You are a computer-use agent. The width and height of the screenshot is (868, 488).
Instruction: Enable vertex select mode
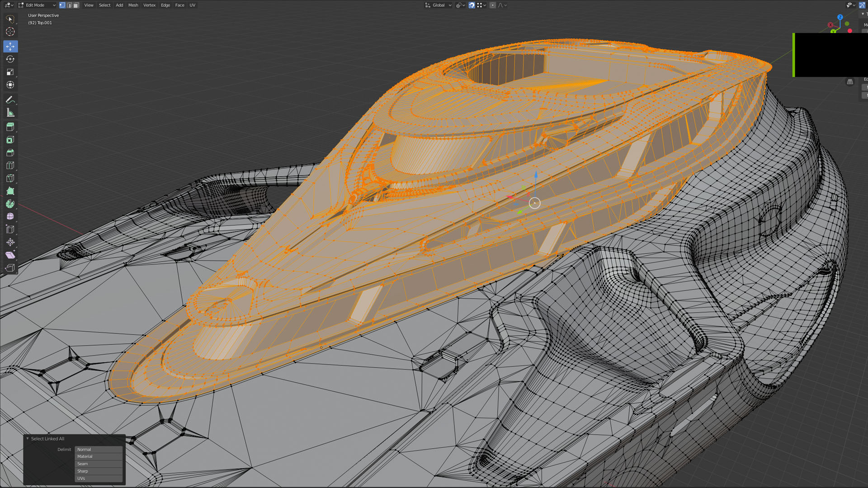62,5
